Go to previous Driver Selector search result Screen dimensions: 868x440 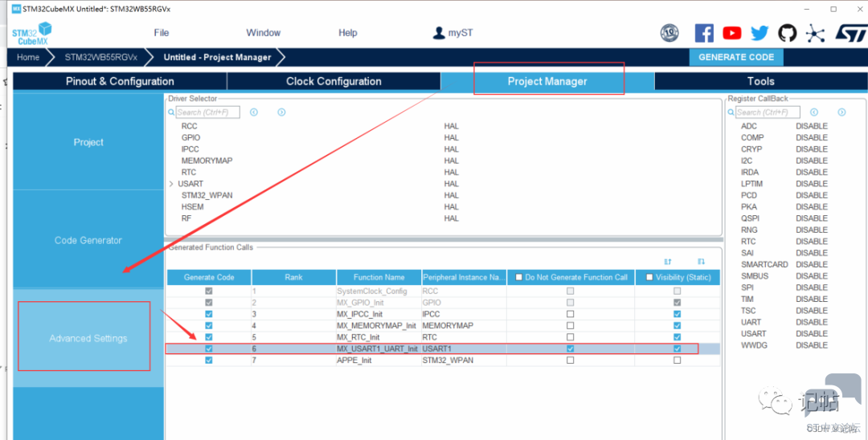pyautogui.click(x=253, y=112)
